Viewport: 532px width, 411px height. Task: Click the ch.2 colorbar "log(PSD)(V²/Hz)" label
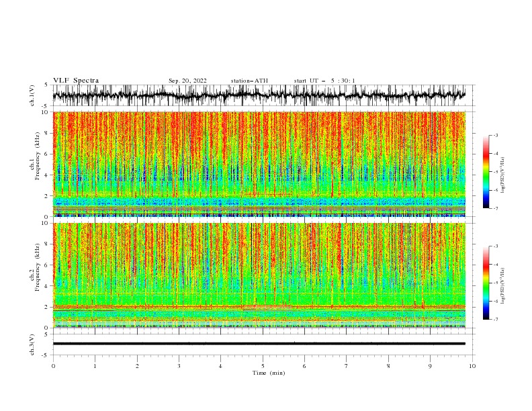(502, 285)
